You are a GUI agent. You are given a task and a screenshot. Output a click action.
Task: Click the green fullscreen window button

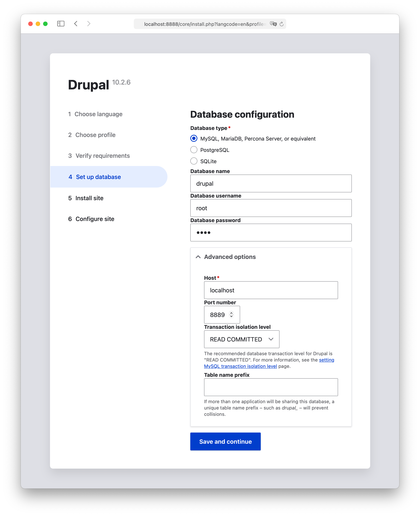point(45,24)
